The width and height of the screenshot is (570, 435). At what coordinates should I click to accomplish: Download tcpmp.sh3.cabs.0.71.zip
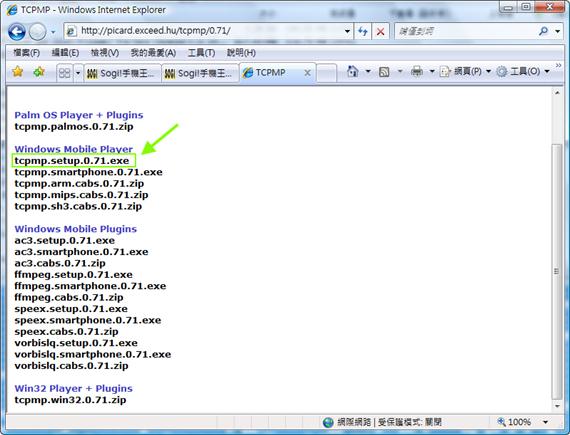[x=78, y=206]
